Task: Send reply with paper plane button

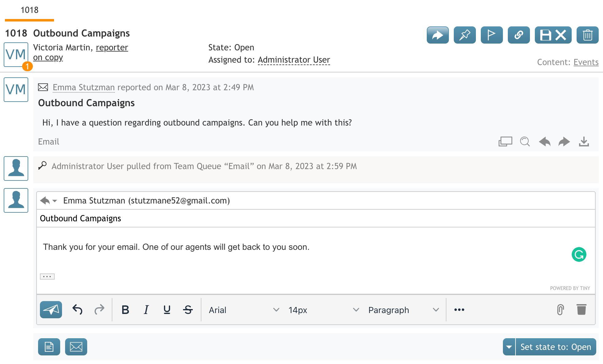Action: [51, 310]
